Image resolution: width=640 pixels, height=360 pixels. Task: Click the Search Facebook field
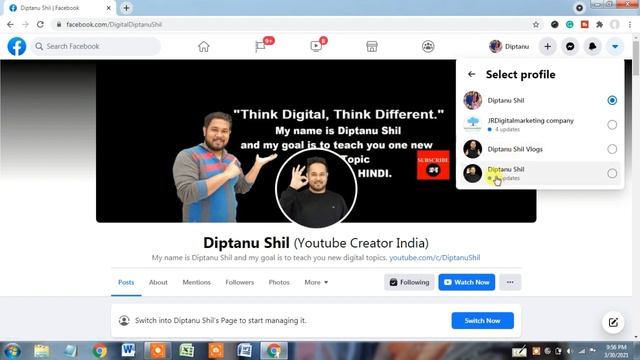pyautogui.click(x=96, y=47)
